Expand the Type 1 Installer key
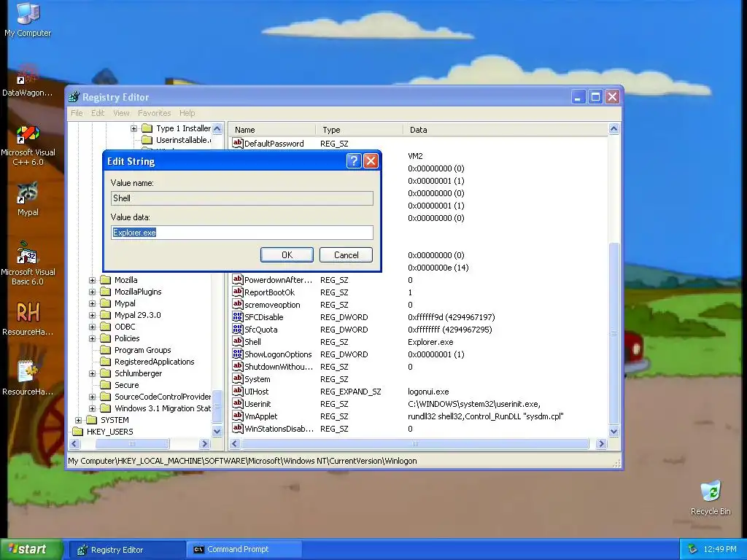 pyautogui.click(x=134, y=128)
